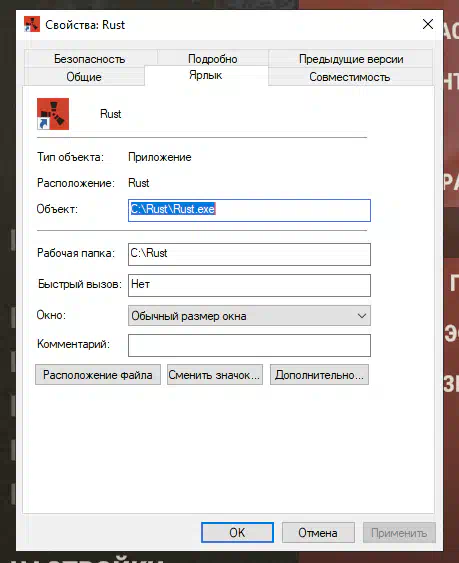Switch to the Безопасность tab
This screenshot has width=459, height=563.
tap(90, 59)
